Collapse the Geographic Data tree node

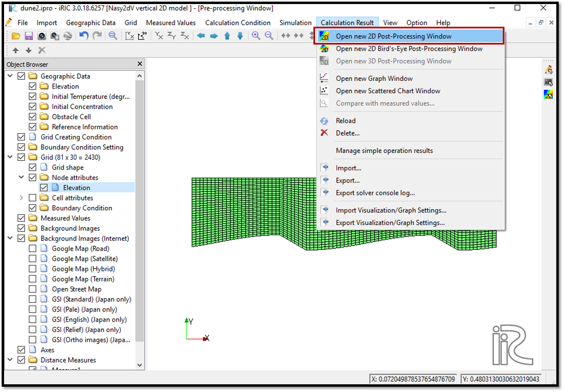10,76
